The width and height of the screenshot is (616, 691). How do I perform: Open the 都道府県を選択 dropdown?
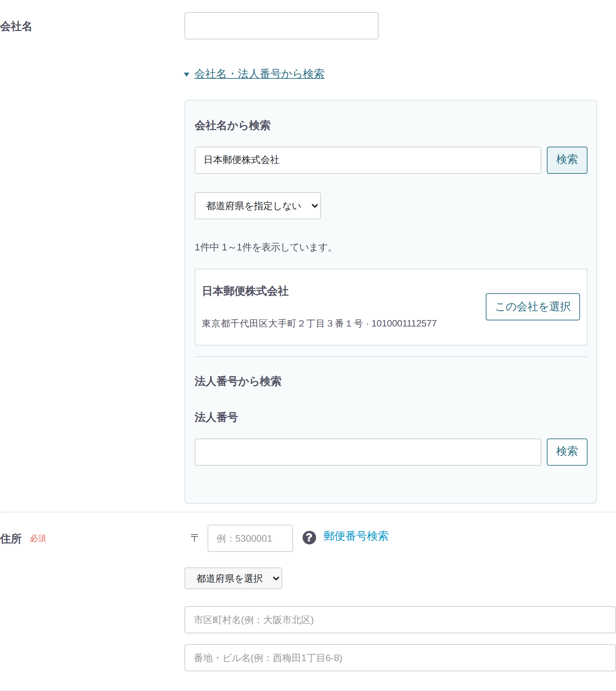tap(233, 578)
